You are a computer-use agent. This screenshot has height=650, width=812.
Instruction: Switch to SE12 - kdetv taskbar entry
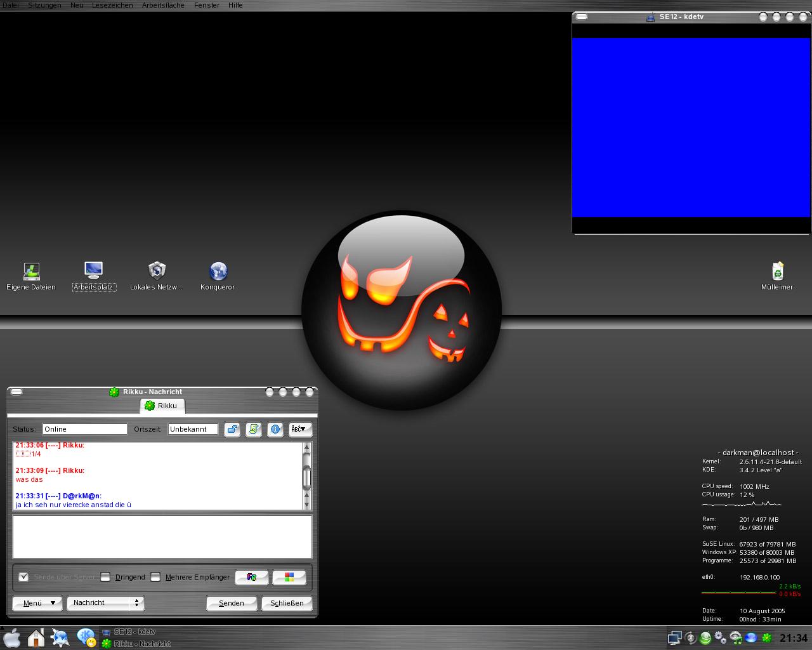[x=136, y=632]
